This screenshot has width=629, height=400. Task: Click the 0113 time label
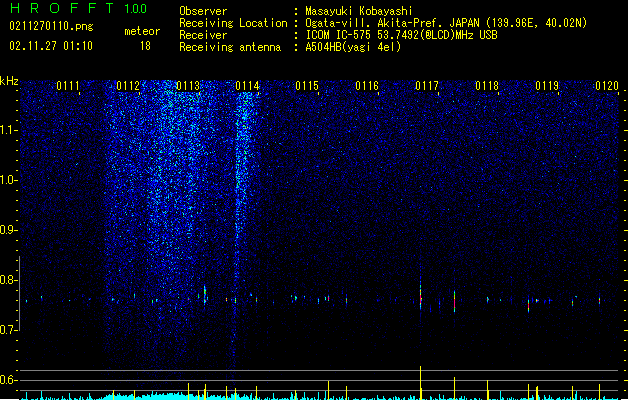[188, 86]
